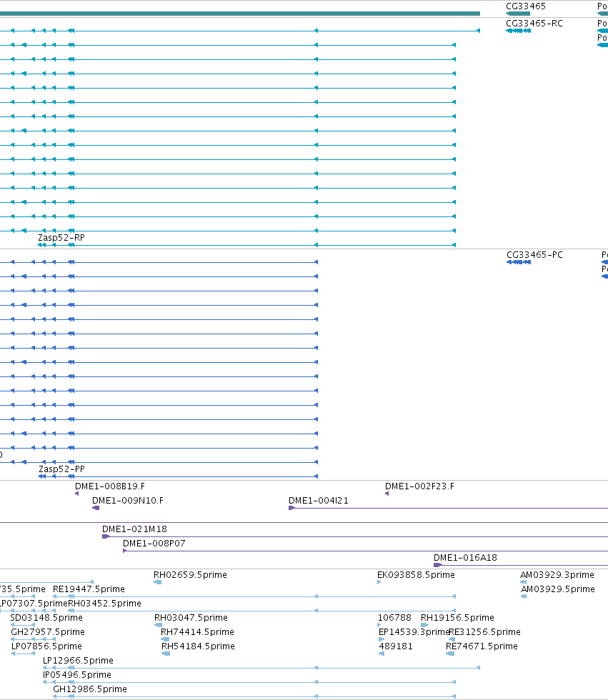This screenshot has width=608, height=700.
Task: Click the RE31256.5prime EST label
Action: pyautogui.click(x=485, y=631)
